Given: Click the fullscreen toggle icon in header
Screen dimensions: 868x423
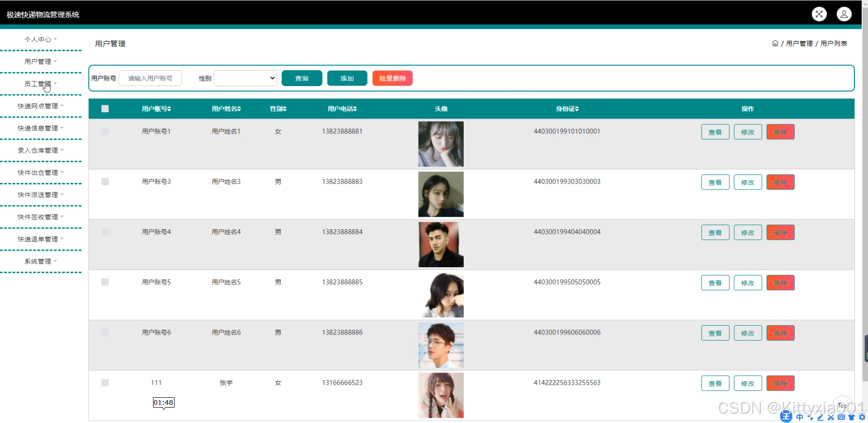Looking at the screenshot, I should point(819,14).
